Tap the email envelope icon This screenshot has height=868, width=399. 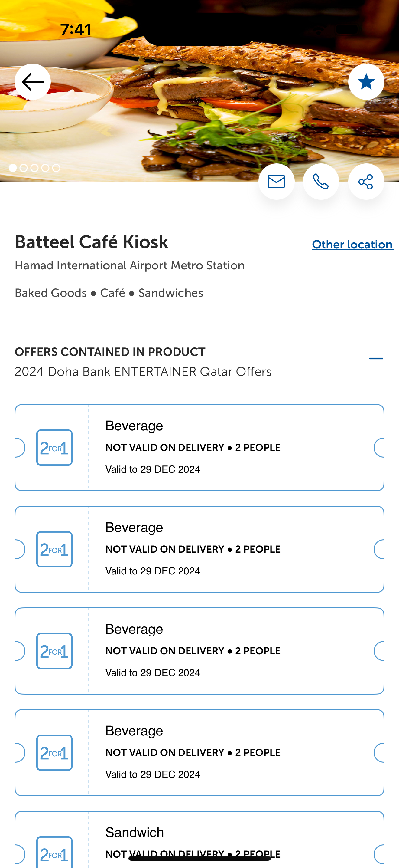(276, 182)
